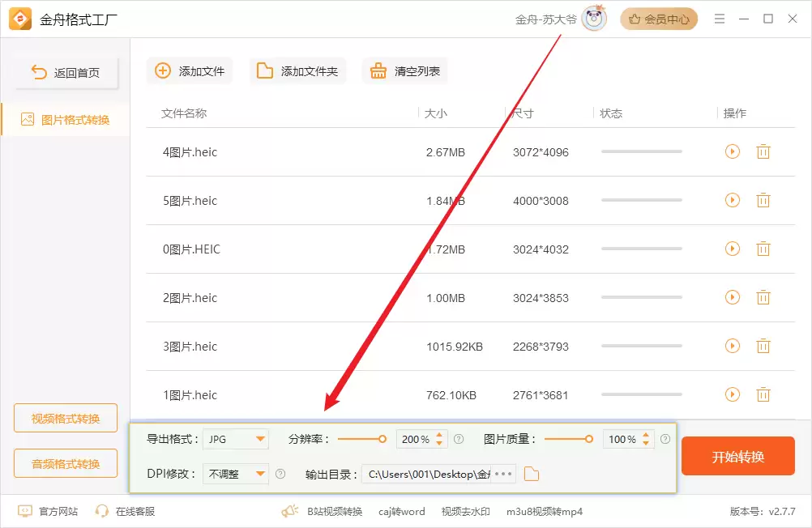Remove 1图片.heic with its trash icon
Viewport: 812px width, 528px height.
click(763, 394)
